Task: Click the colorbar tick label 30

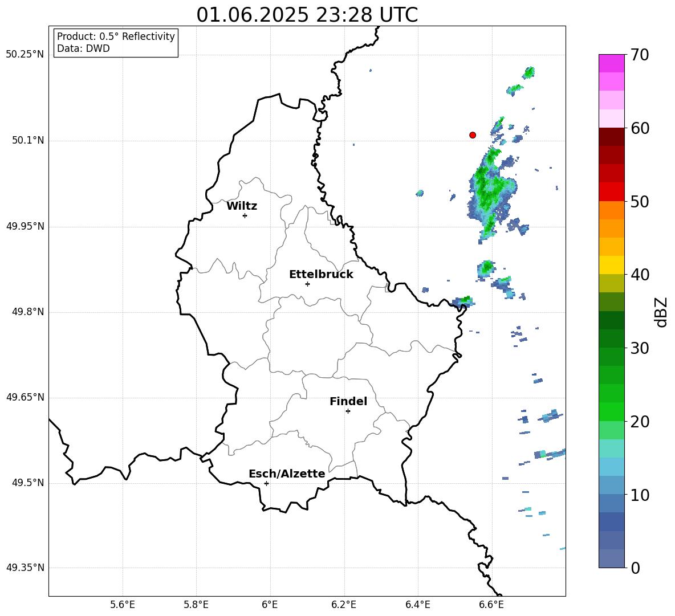Action: 640,348
